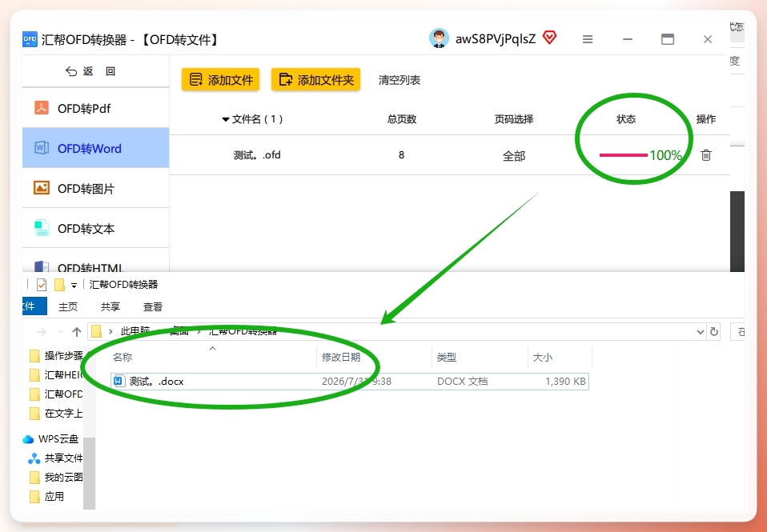Sort by the 类型 column header
The height and width of the screenshot is (532, 767).
pyautogui.click(x=447, y=358)
